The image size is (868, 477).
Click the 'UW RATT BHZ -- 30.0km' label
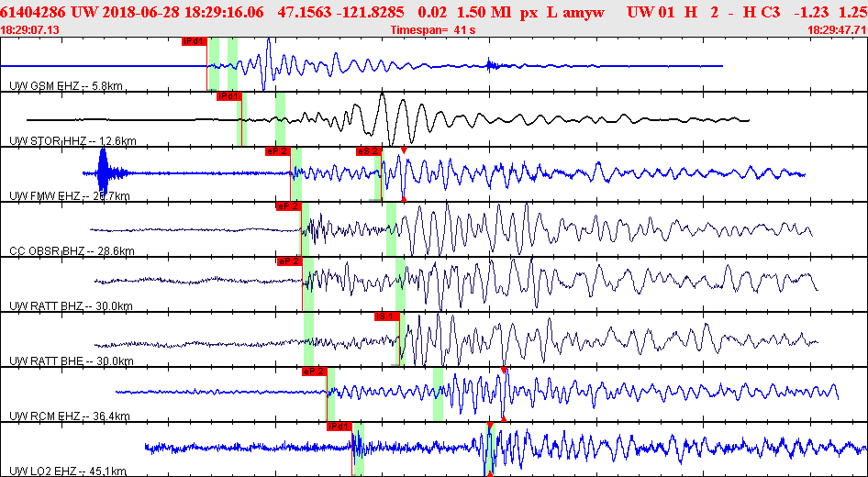72,306
